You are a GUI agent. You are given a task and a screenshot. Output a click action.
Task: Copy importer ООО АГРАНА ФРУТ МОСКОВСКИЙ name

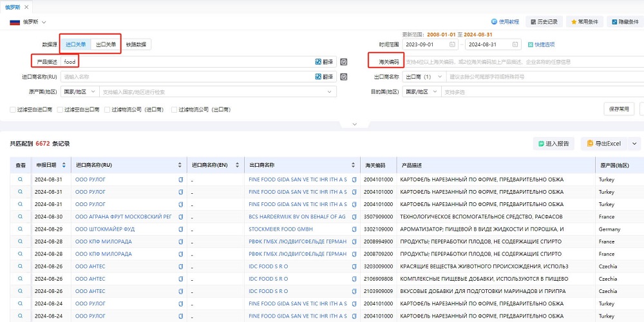(x=180, y=217)
